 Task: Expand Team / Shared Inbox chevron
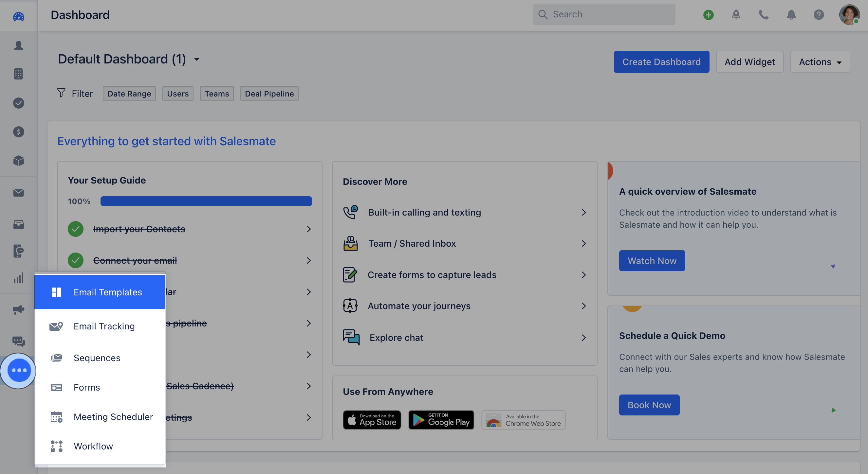pyautogui.click(x=583, y=243)
